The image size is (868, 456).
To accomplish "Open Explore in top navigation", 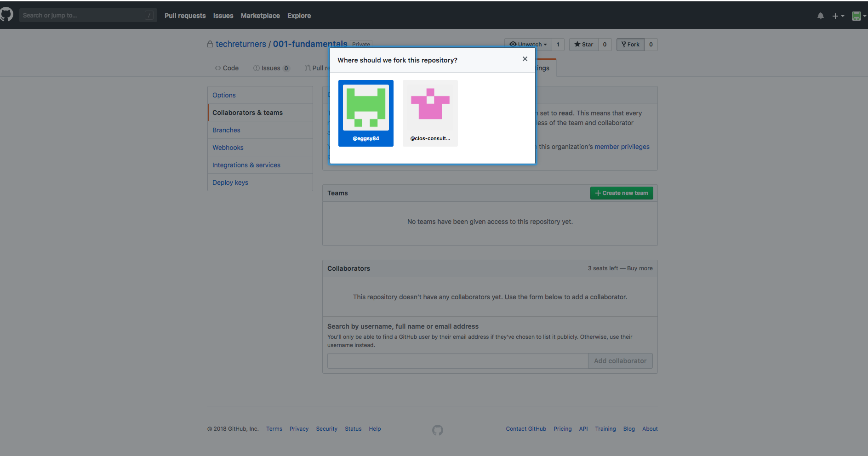I will (x=299, y=16).
